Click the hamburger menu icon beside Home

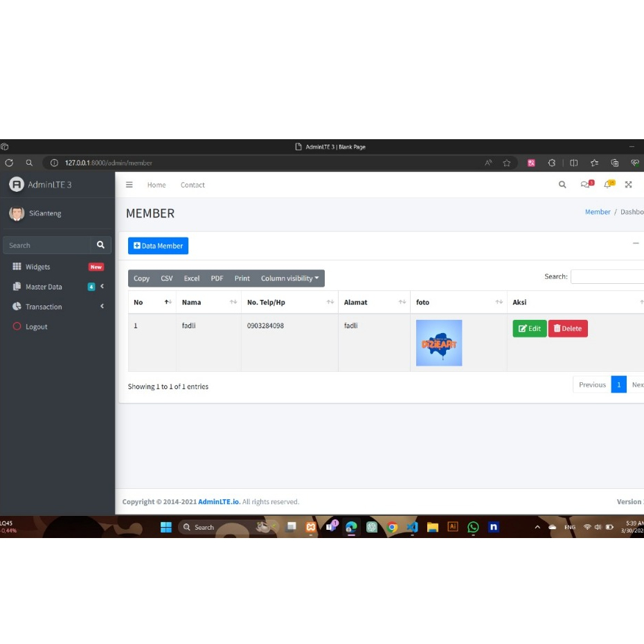pos(128,185)
